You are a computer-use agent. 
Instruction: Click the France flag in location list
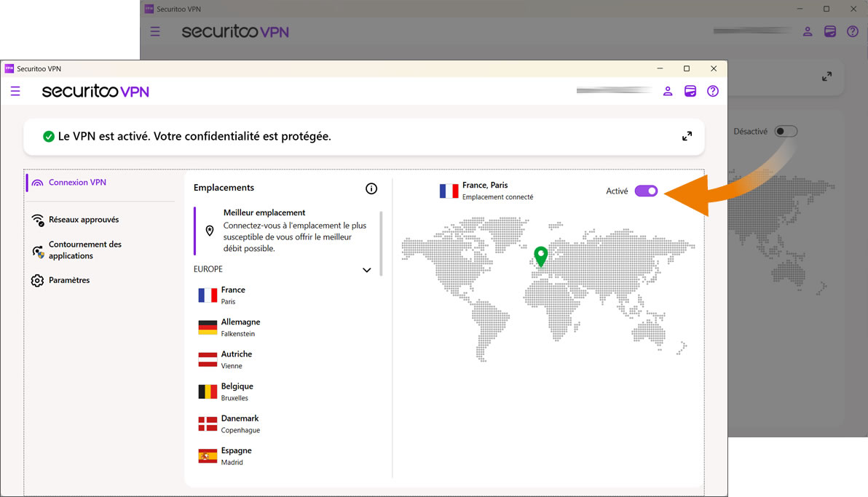(x=208, y=295)
